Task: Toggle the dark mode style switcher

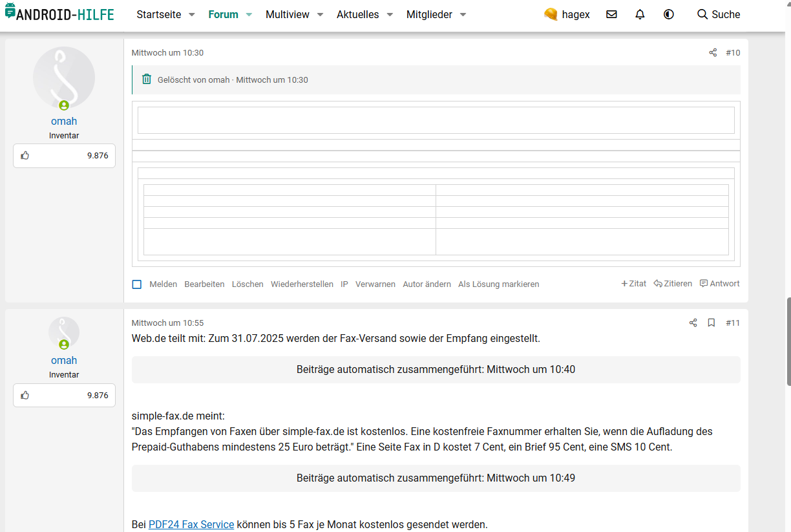Action: (x=669, y=14)
